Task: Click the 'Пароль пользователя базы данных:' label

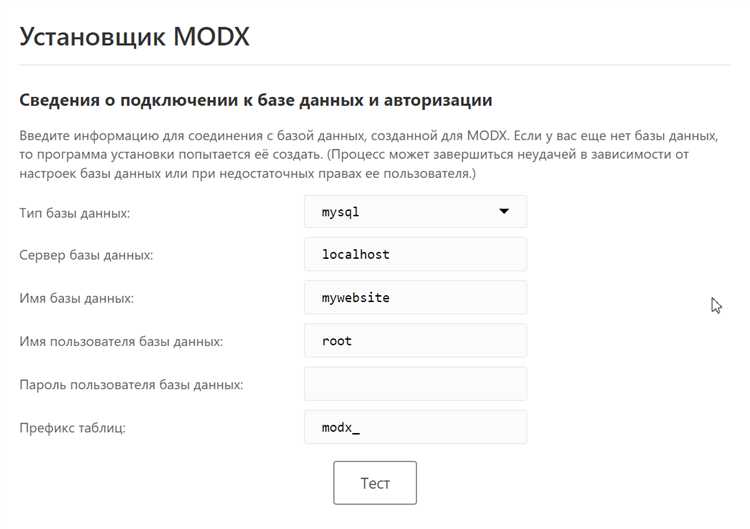Action: (131, 384)
